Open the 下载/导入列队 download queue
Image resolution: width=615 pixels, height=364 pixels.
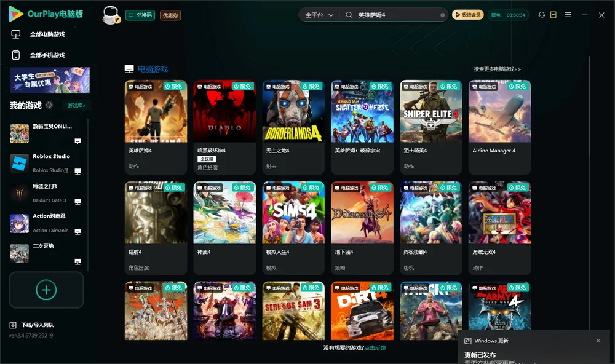32,325
